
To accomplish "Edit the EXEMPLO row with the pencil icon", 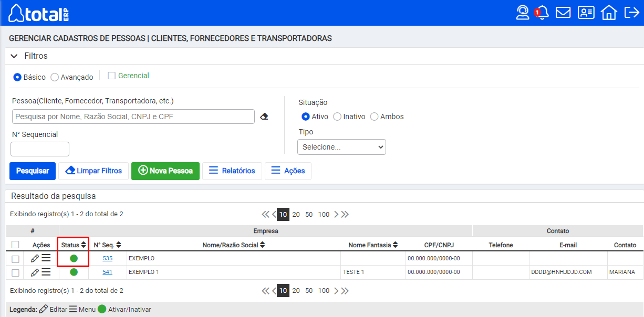I will click(35, 258).
